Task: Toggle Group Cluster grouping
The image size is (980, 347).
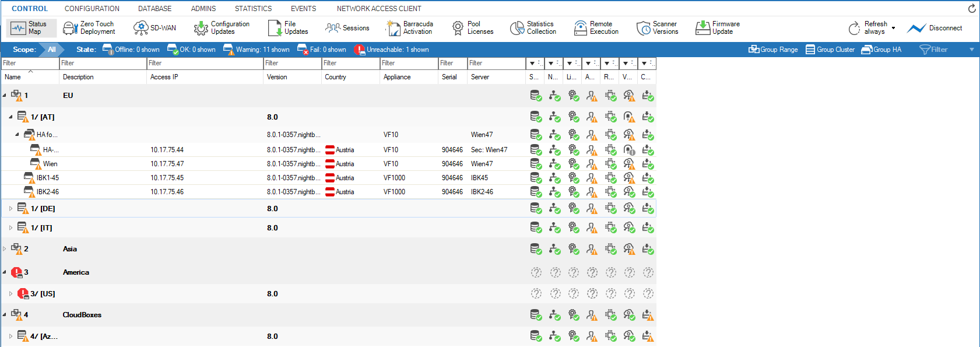Action: 830,50
